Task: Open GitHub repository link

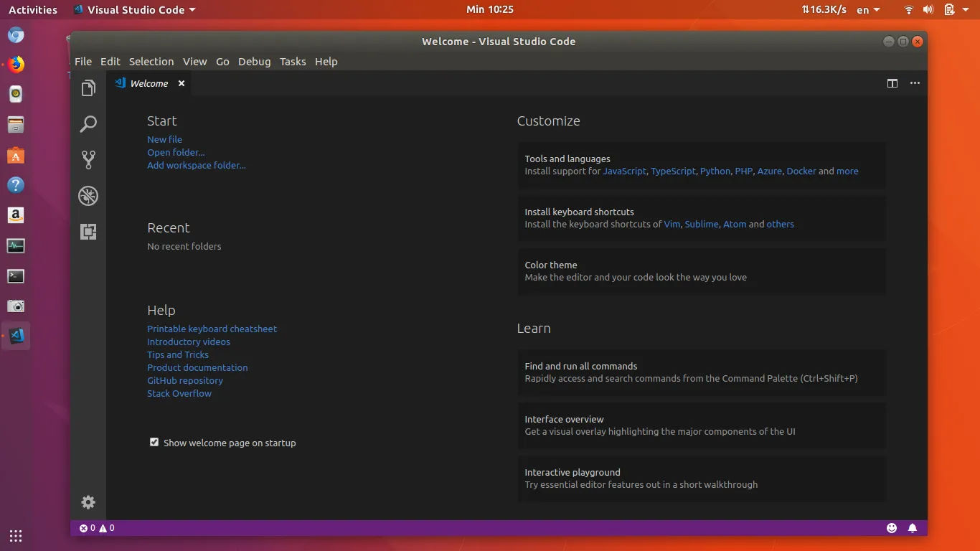Action: (185, 380)
